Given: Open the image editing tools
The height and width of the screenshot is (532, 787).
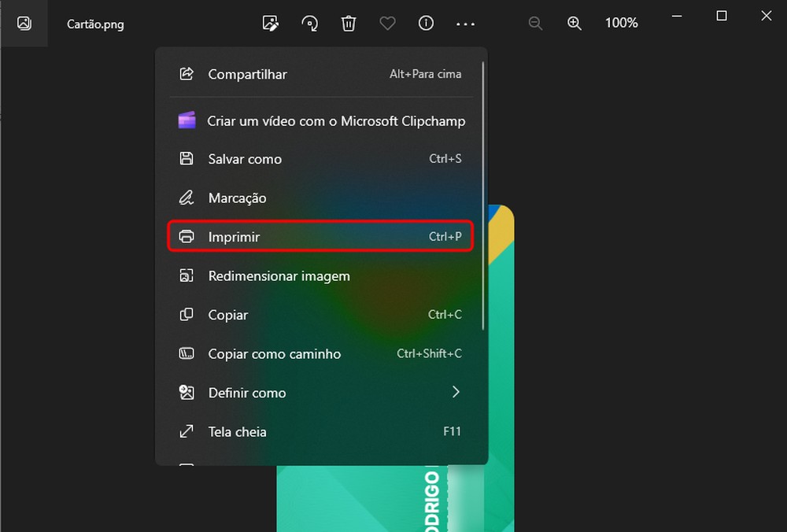Looking at the screenshot, I should click(x=270, y=23).
